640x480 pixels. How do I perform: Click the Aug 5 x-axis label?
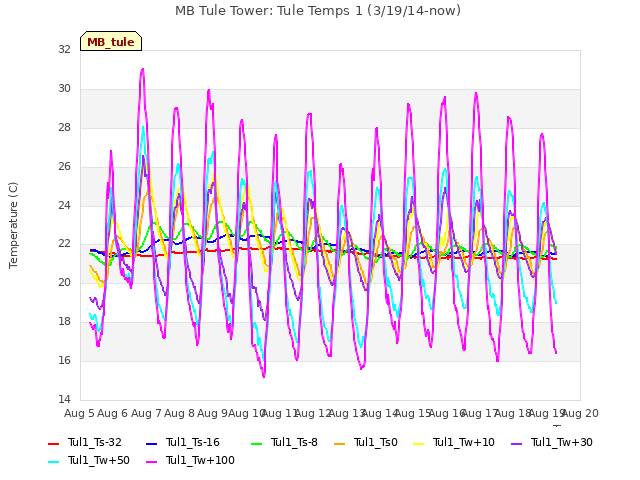[x=79, y=413]
